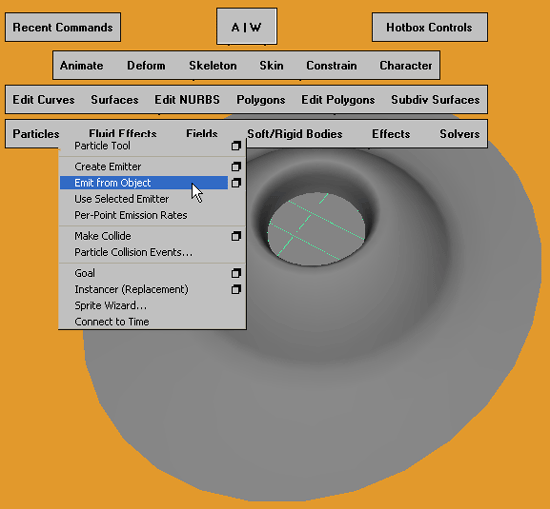Expand the Edit Polygons menu

338,100
